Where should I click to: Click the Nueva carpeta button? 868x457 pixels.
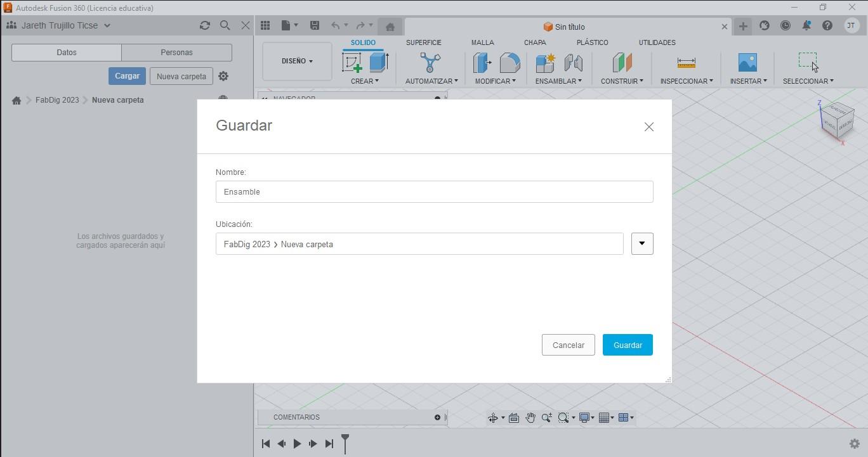(x=181, y=75)
